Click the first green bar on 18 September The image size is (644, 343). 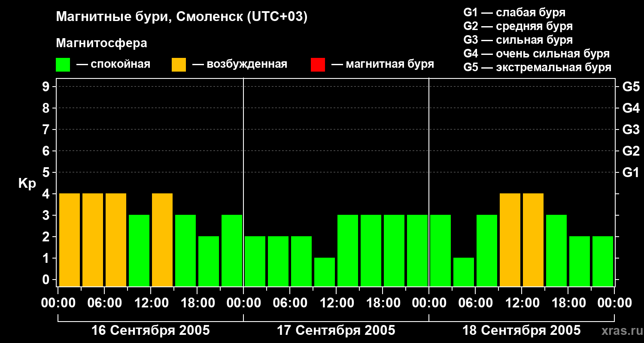[440, 250]
